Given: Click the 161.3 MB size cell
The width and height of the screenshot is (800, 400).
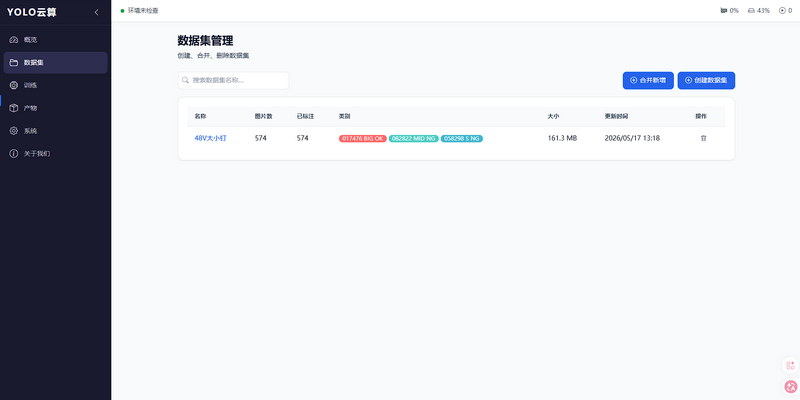Looking at the screenshot, I should tap(562, 138).
